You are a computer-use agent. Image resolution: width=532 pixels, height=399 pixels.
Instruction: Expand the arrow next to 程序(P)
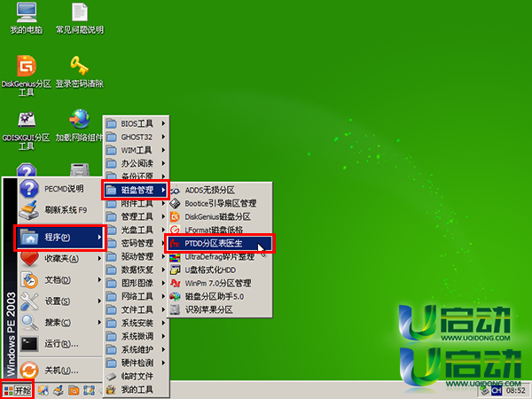point(99,237)
